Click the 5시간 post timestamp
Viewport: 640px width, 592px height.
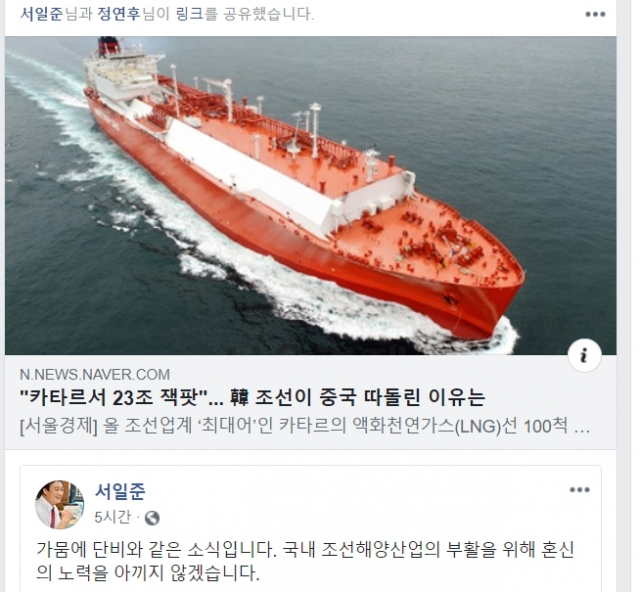[112, 517]
